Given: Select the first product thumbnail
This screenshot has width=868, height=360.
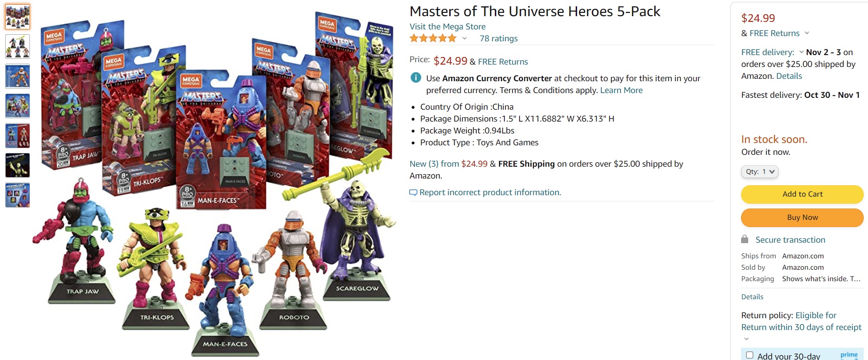Looking at the screenshot, I should tap(18, 17).
